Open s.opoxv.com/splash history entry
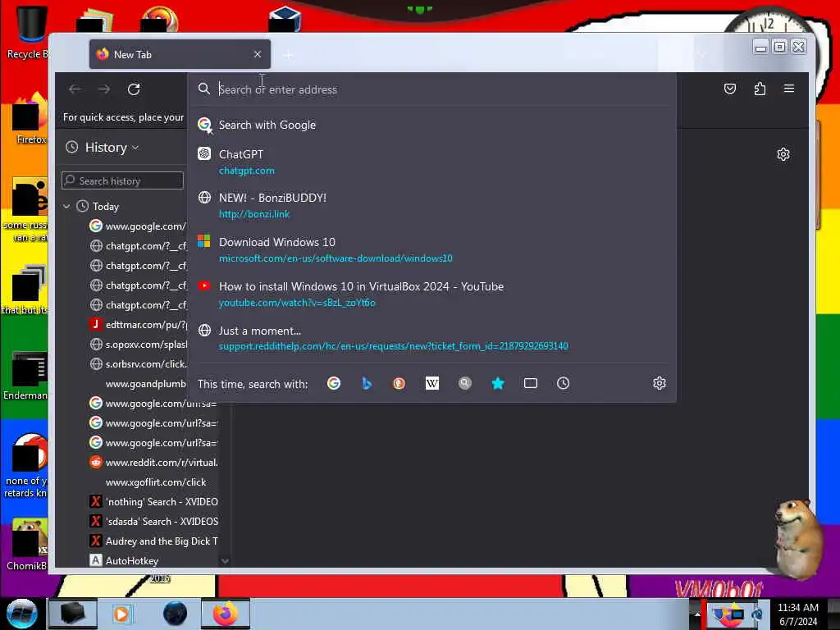840x630 pixels. 138,345
